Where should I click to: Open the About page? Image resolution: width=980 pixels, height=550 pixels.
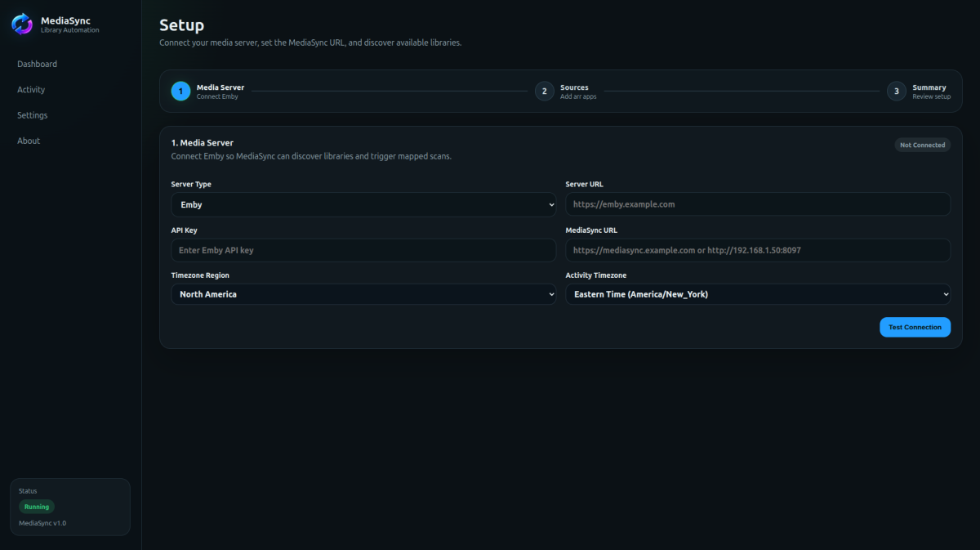pos(29,141)
